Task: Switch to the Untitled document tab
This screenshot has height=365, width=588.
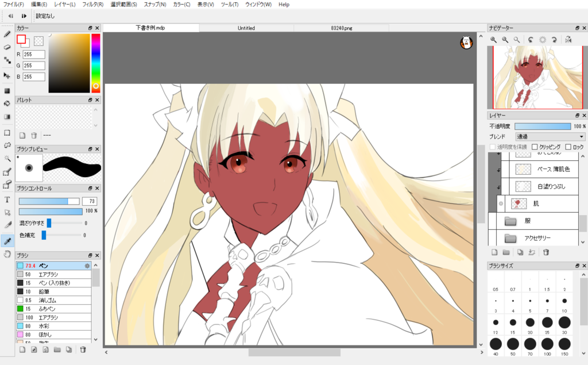Action: pyautogui.click(x=246, y=28)
